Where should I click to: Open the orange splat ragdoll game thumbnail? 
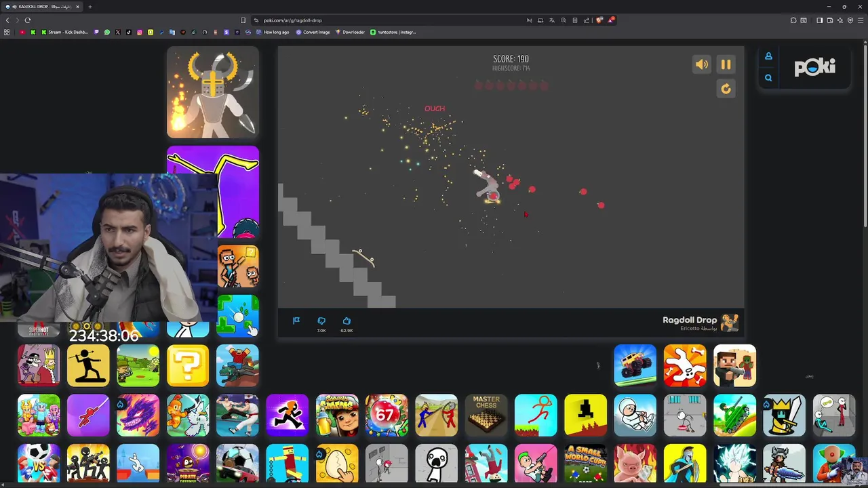pyautogui.click(x=685, y=365)
